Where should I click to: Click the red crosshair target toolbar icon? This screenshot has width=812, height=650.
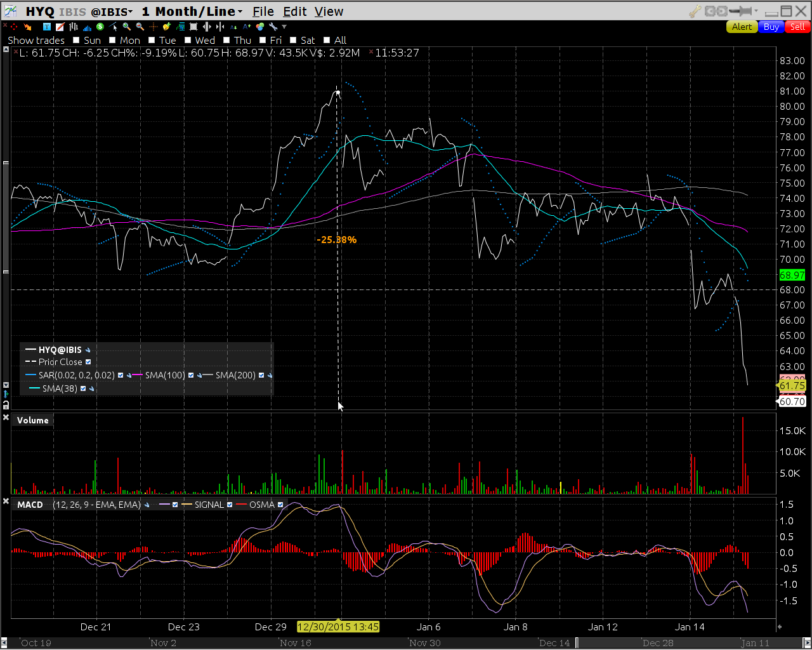pos(14,27)
